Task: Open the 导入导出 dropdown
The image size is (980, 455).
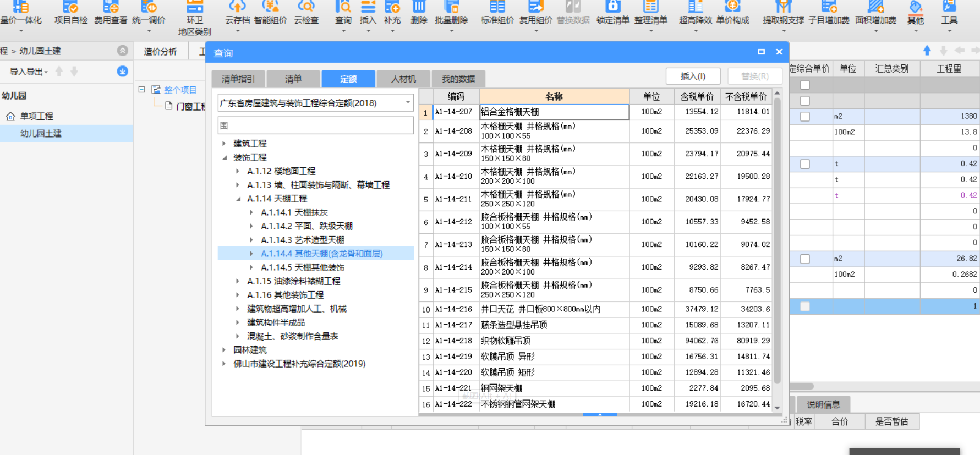Action: pyautogui.click(x=29, y=72)
